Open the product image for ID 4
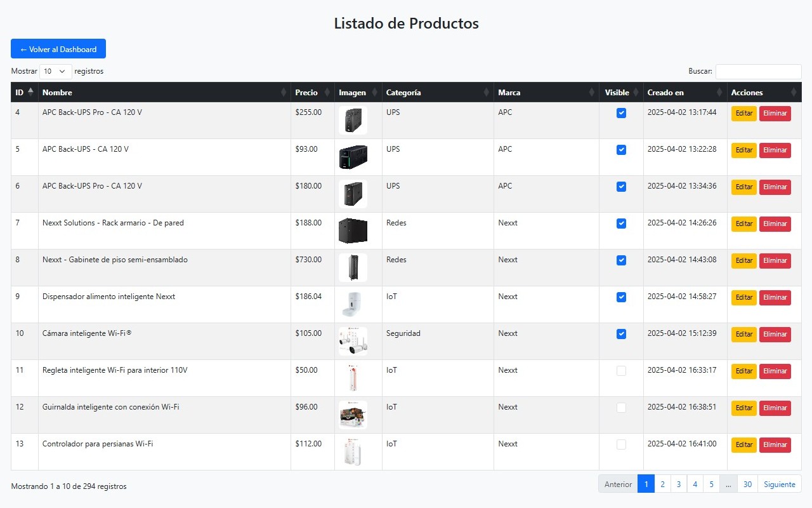The image size is (812, 508). coord(353,121)
